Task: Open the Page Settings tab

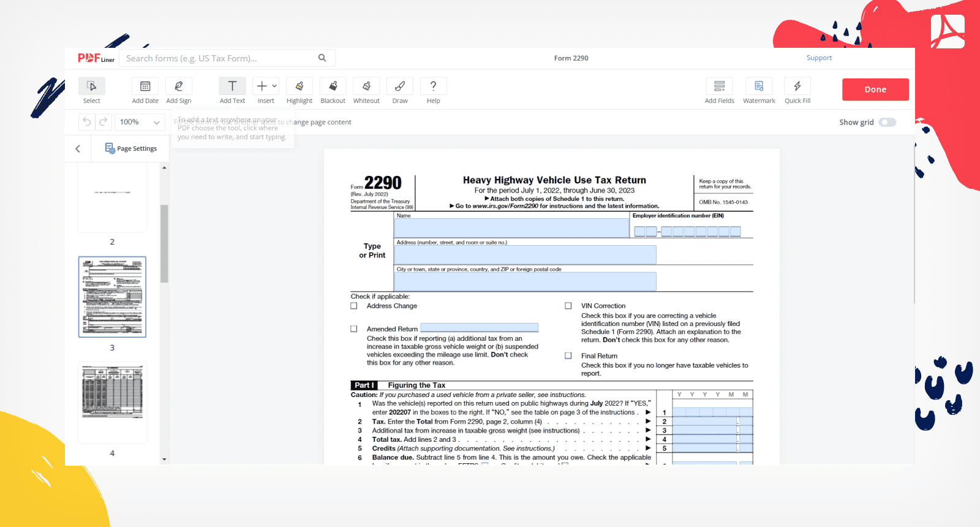Action: [x=131, y=149]
